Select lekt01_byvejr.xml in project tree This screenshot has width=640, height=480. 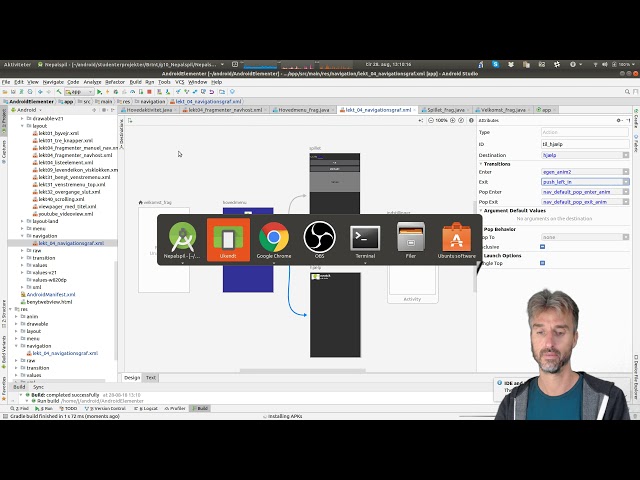[56, 133]
